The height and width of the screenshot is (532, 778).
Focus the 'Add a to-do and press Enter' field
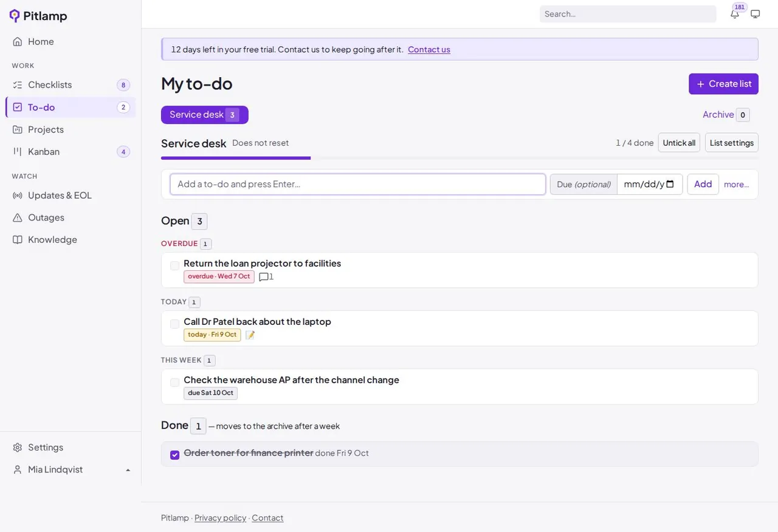(358, 184)
